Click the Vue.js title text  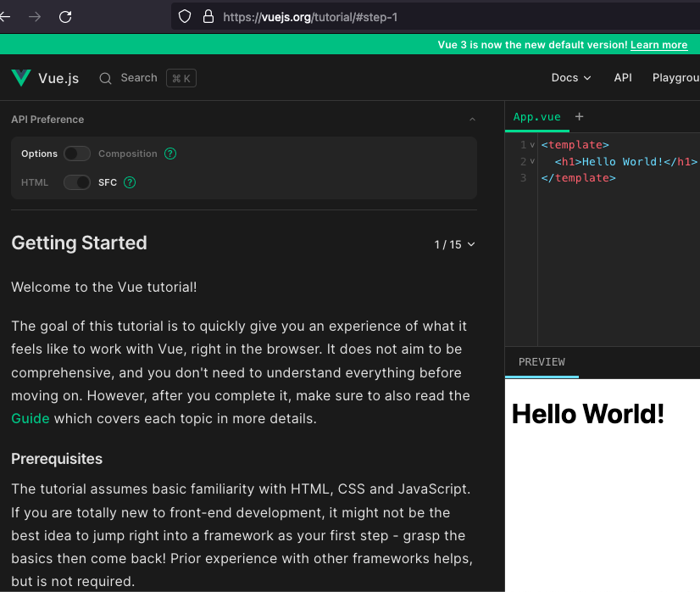(x=58, y=78)
